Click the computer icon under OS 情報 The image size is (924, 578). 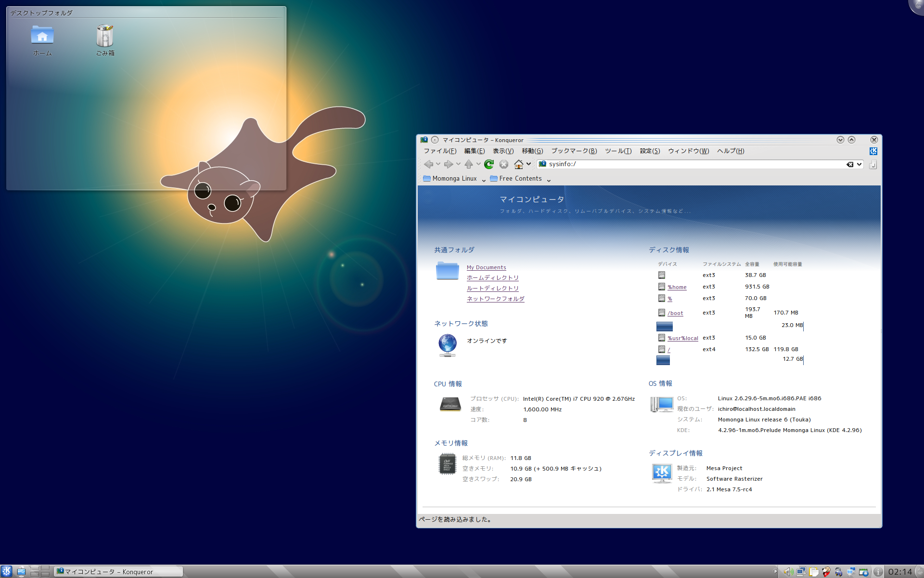[662, 405]
